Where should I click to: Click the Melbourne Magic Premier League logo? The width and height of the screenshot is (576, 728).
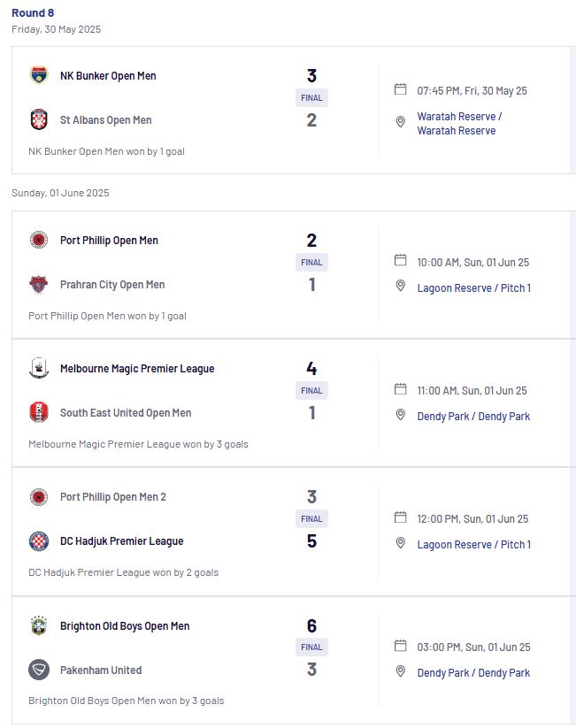click(x=39, y=368)
